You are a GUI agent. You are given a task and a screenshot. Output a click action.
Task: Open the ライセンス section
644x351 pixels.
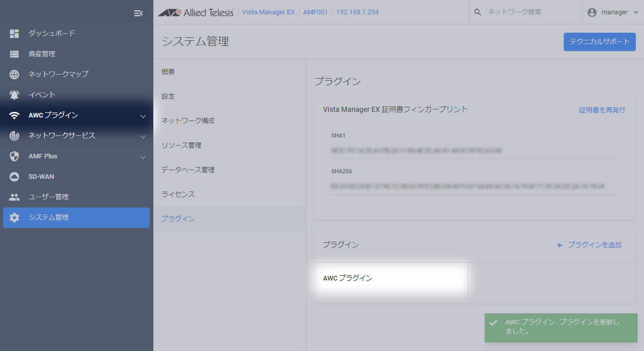coord(229,194)
